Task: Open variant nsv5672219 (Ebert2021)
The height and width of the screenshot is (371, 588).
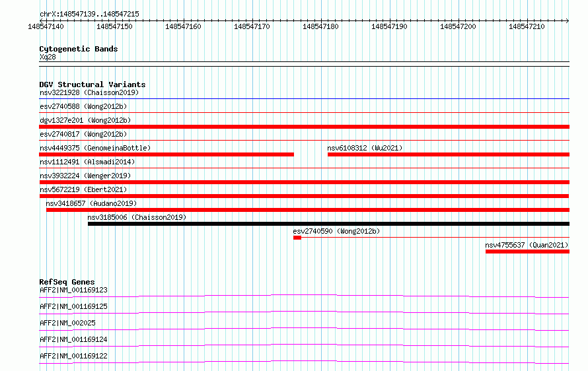Action: [83, 189]
